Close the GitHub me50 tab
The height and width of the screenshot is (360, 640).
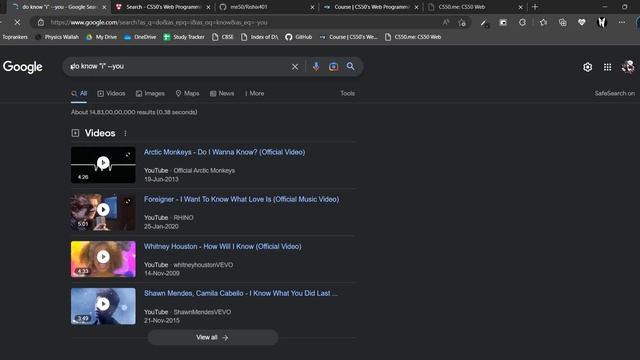312,7
